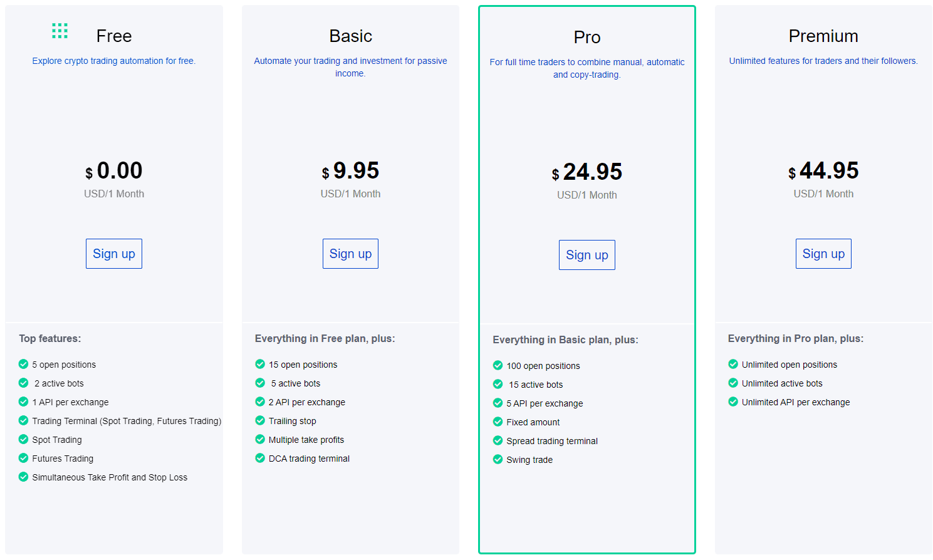The image size is (933, 560).
Task: Click the checkmark icon next to 5 open positions
Action: click(23, 364)
